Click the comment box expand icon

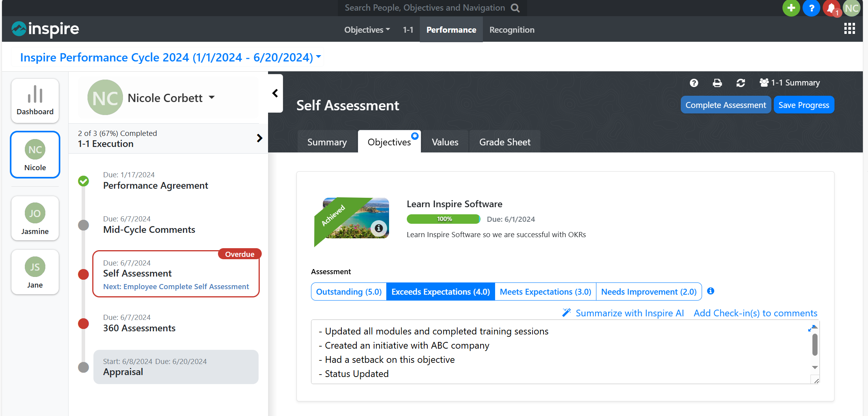pyautogui.click(x=811, y=329)
